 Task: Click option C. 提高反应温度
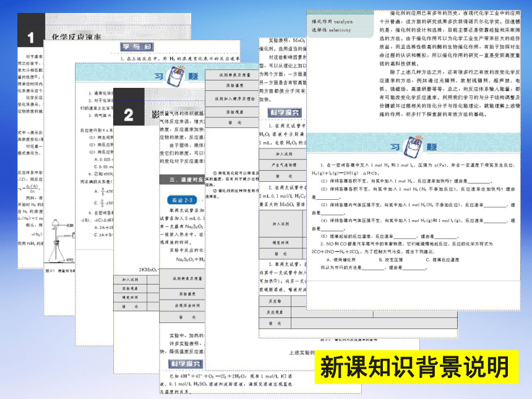(443, 260)
